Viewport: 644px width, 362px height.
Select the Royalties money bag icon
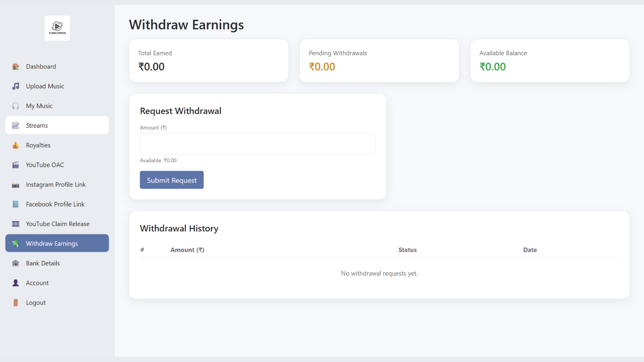point(15,145)
